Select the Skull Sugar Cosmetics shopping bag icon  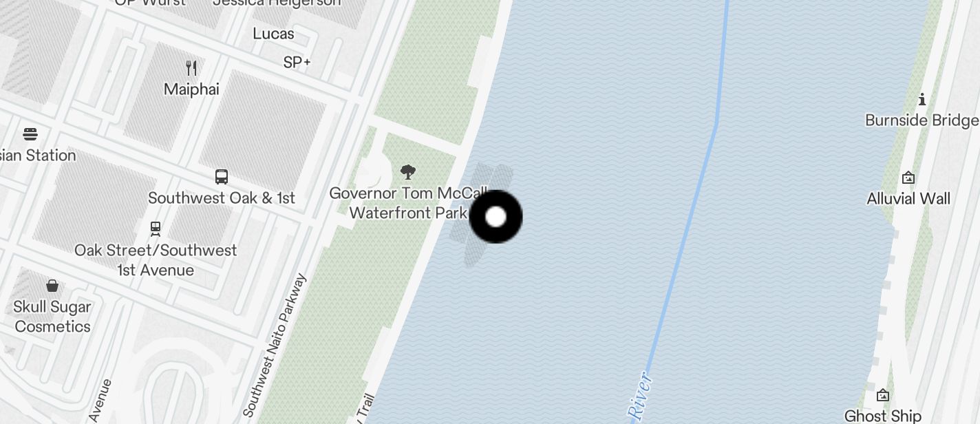pos(52,285)
